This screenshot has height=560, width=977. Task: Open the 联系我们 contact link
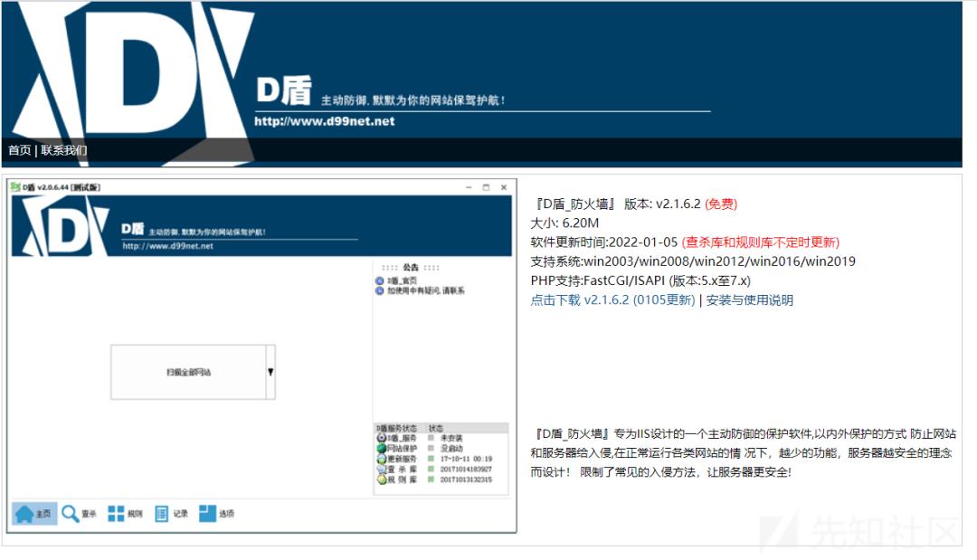click(64, 150)
